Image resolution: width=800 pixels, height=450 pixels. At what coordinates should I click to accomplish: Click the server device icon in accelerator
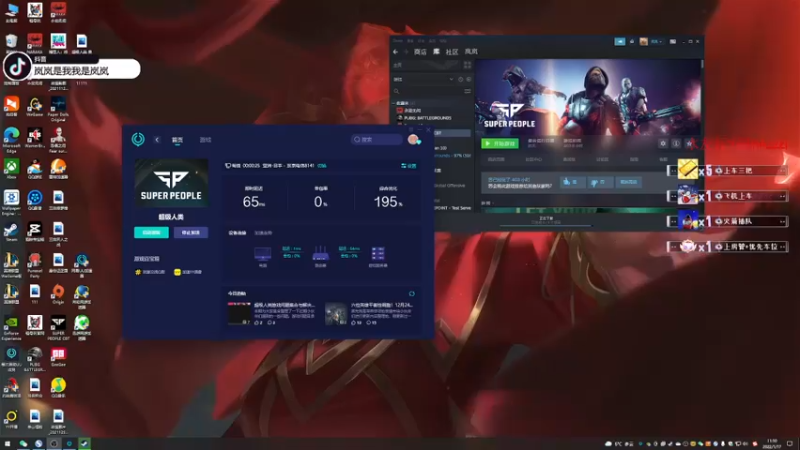(378, 254)
